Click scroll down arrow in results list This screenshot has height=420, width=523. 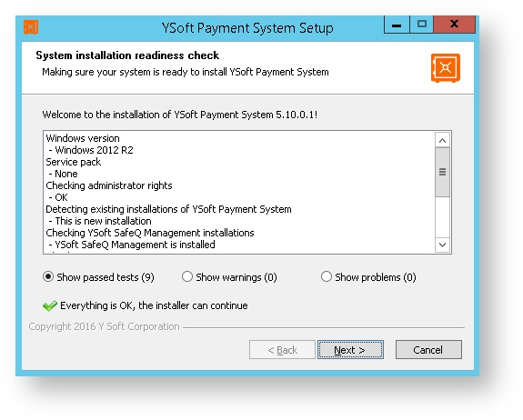point(443,245)
